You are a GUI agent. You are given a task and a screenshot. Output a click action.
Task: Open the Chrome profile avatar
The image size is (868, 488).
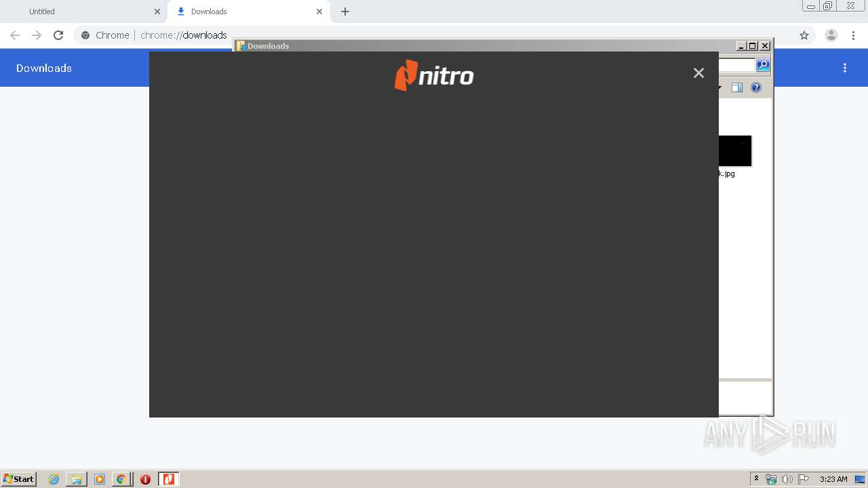(x=831, y=35)
